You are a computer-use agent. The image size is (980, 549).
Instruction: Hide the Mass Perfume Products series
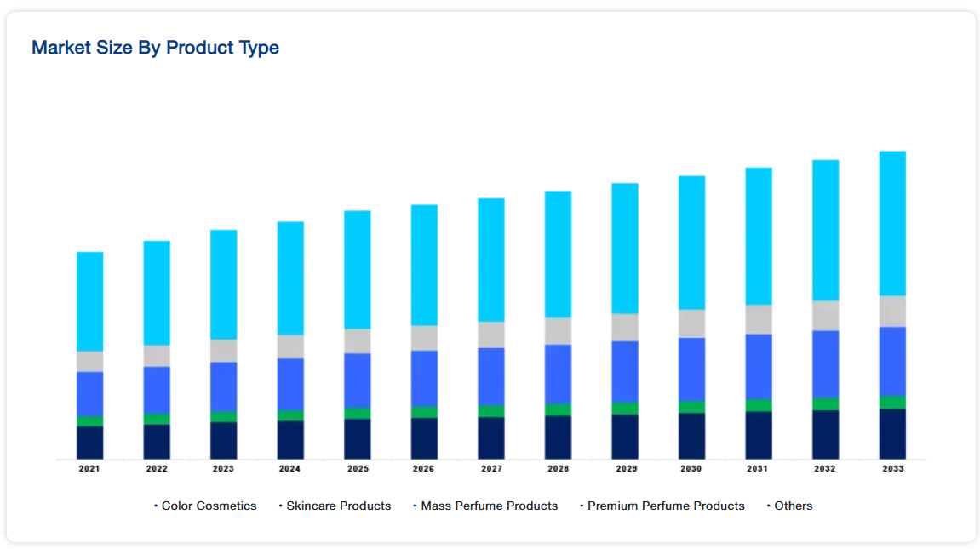coord(489,506)
